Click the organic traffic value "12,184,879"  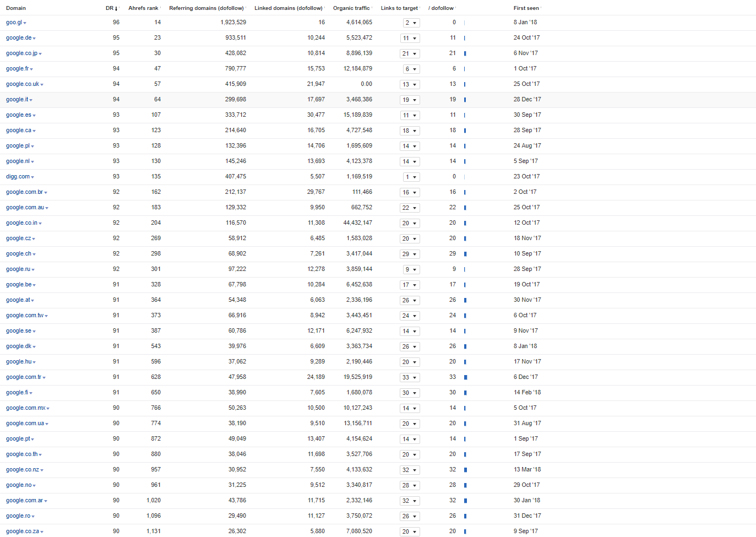358,68
